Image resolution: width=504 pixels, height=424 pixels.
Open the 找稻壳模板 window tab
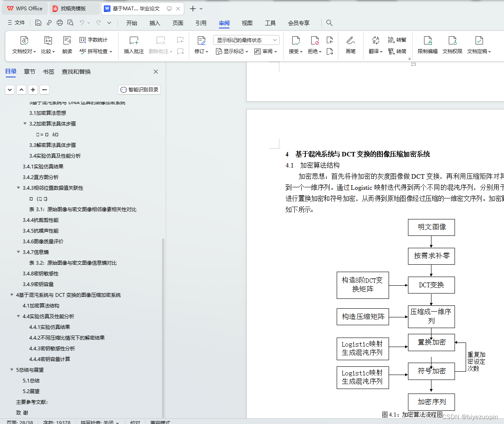click(74, 9)
